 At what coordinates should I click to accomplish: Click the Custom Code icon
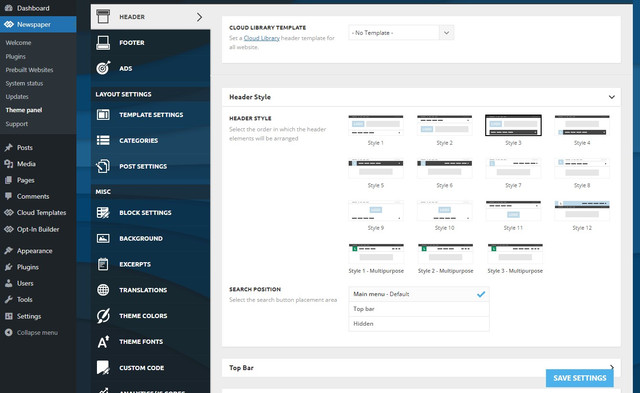(x=103, y=367)
